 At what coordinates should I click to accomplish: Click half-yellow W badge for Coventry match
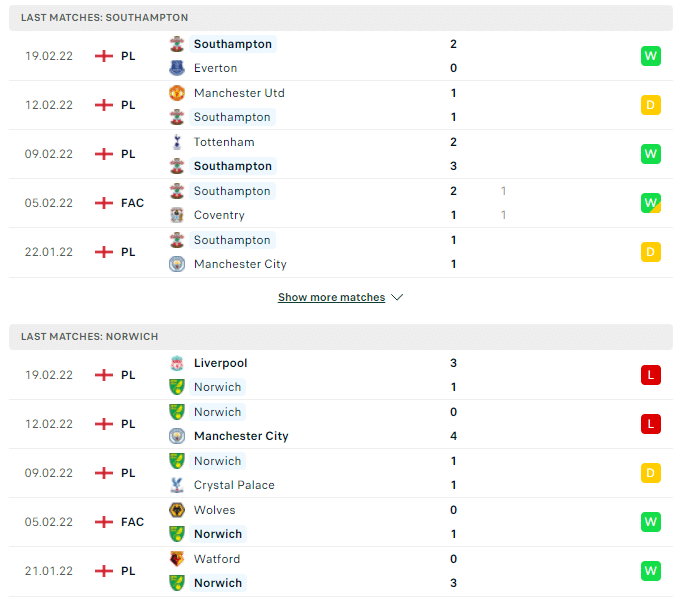pos(651,203)
